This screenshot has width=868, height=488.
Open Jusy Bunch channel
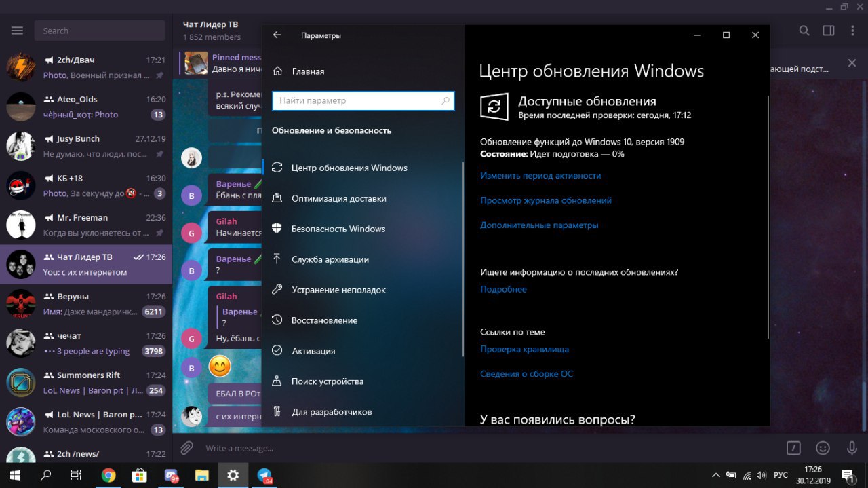[x=86, y=146]
